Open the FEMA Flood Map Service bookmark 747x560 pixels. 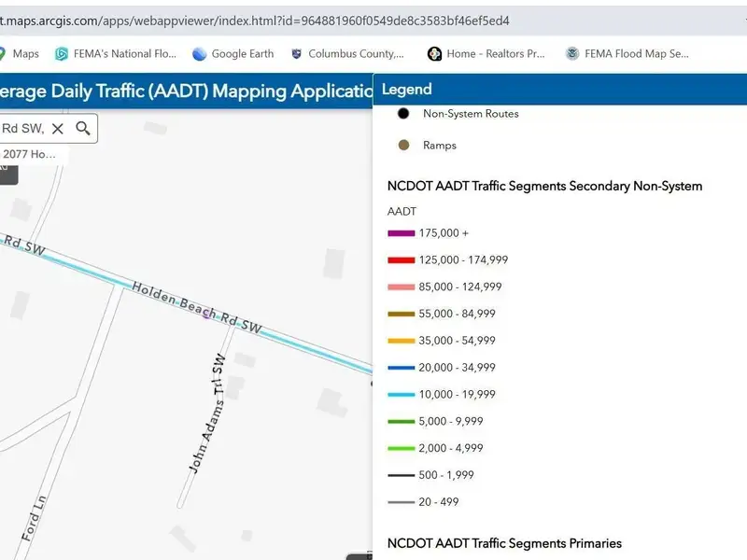627,54
